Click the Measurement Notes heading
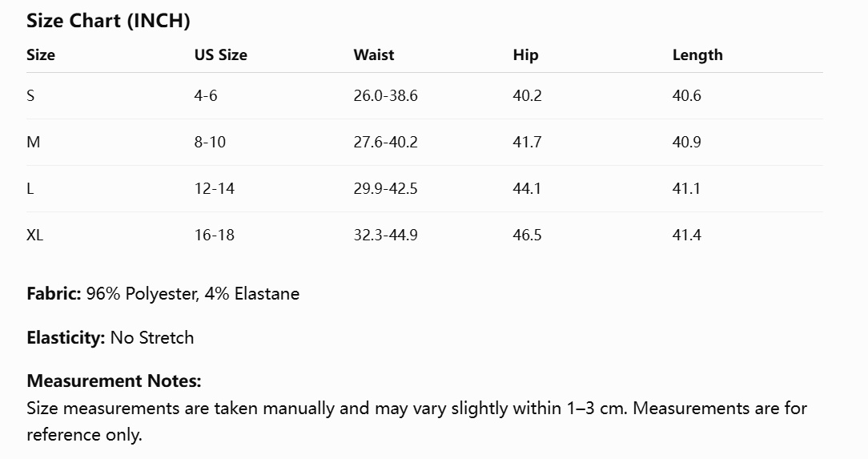The width and height of the screenshot is (868, 459). click(114, 381)
